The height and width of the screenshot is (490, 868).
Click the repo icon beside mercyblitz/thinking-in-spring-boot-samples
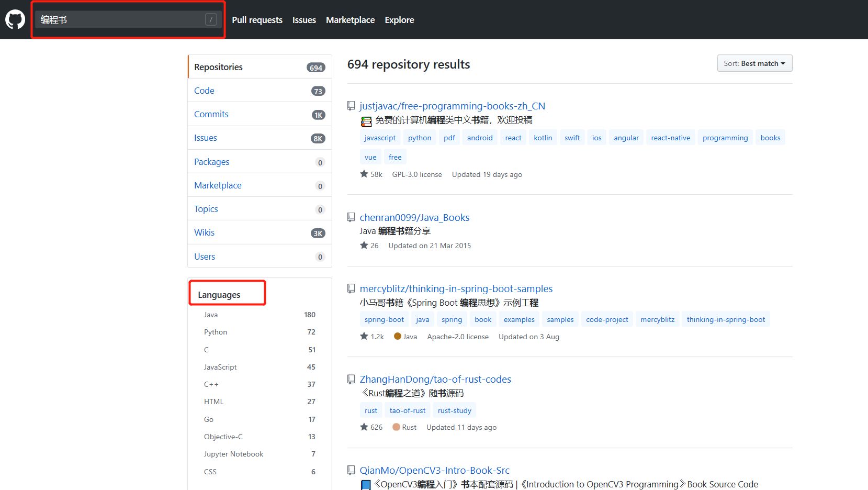[351, 288]
